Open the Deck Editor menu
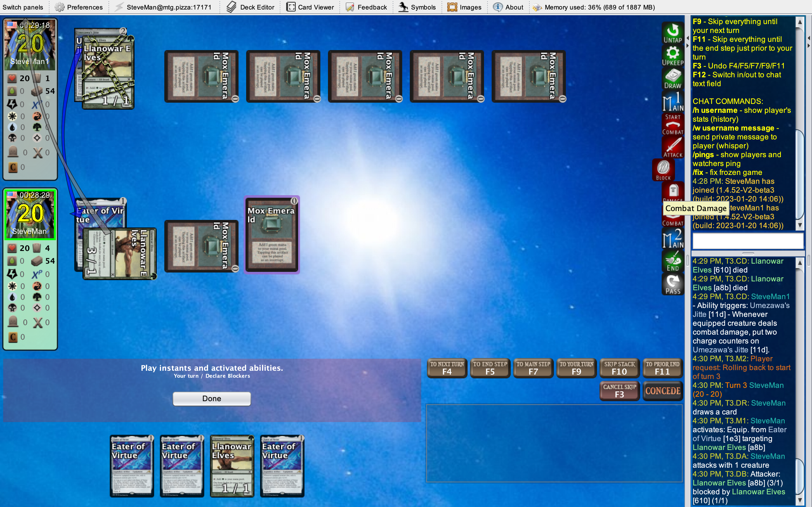 click(x=250, y=7)
